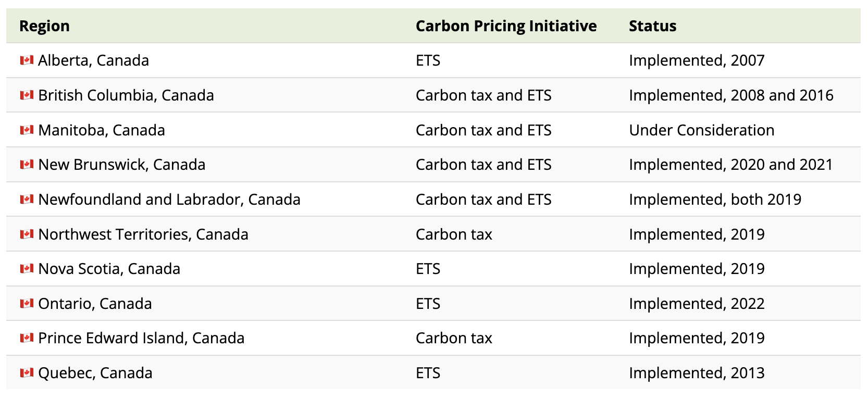The height and width of the screenshot is (398, 868).
Task: Click the flag icon beside New Brunswick
Action: [x=27, y=165]
